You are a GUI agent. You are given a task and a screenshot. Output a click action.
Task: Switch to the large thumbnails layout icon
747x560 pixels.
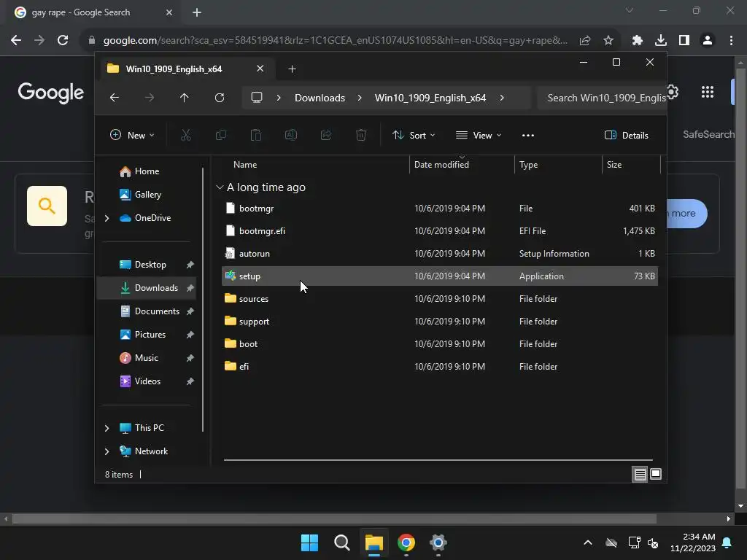[x=656, y=474]
